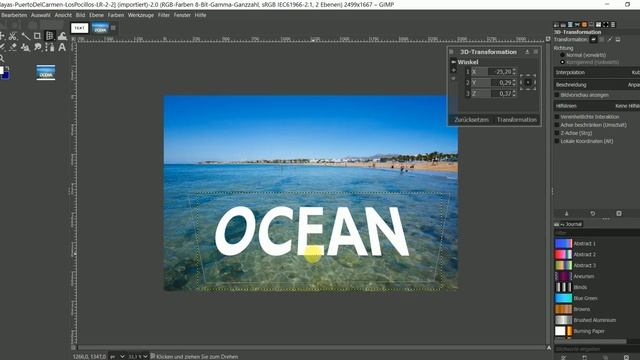Click the Transformation apply button
This screenshot has height=360, width=640.
click(x=517, y=120)
